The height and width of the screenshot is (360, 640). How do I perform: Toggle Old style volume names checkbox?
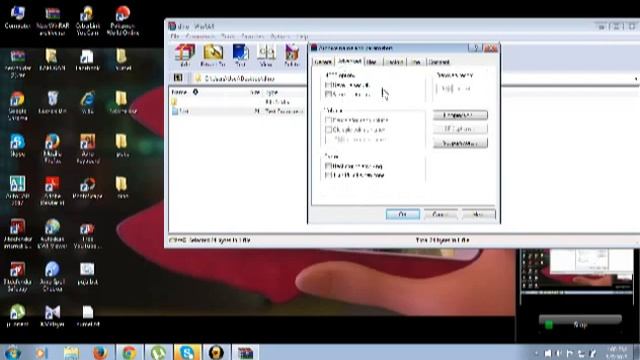[x=328, y=130]
